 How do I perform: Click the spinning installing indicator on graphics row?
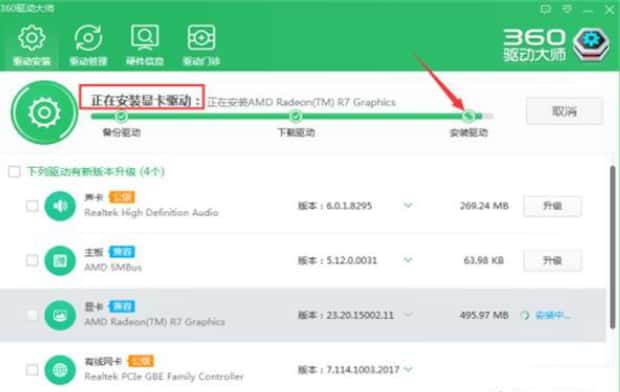click(525, 315)
